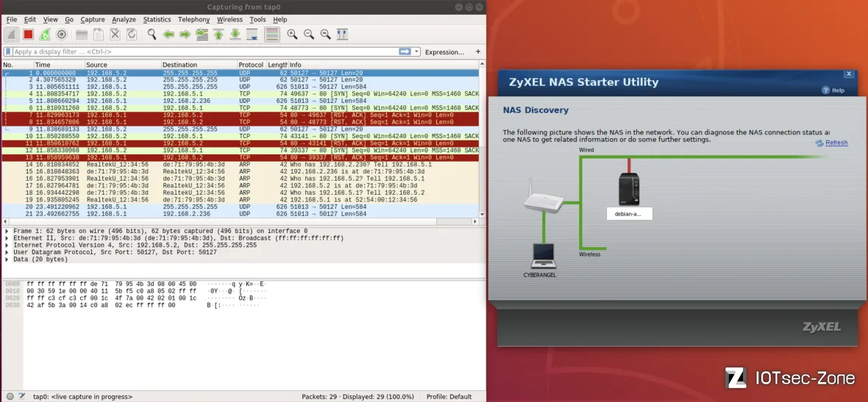
Task: Focus the display filter input field
Action: pos(204,51)
